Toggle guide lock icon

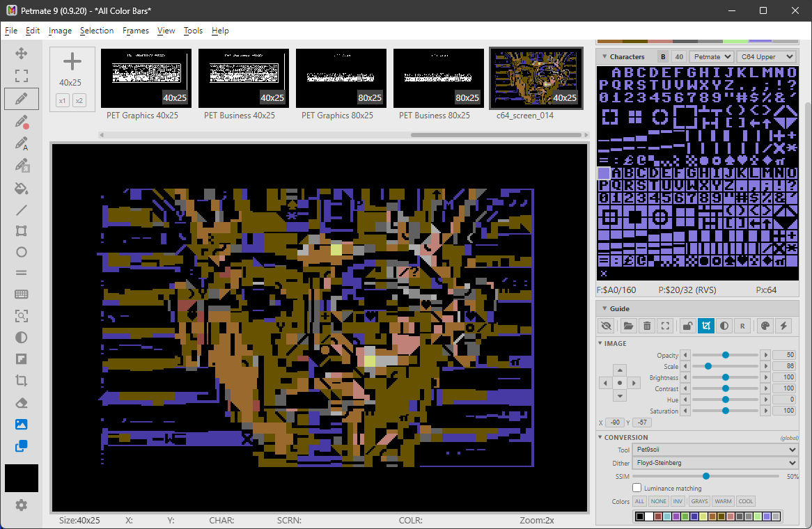coord(687,326)
